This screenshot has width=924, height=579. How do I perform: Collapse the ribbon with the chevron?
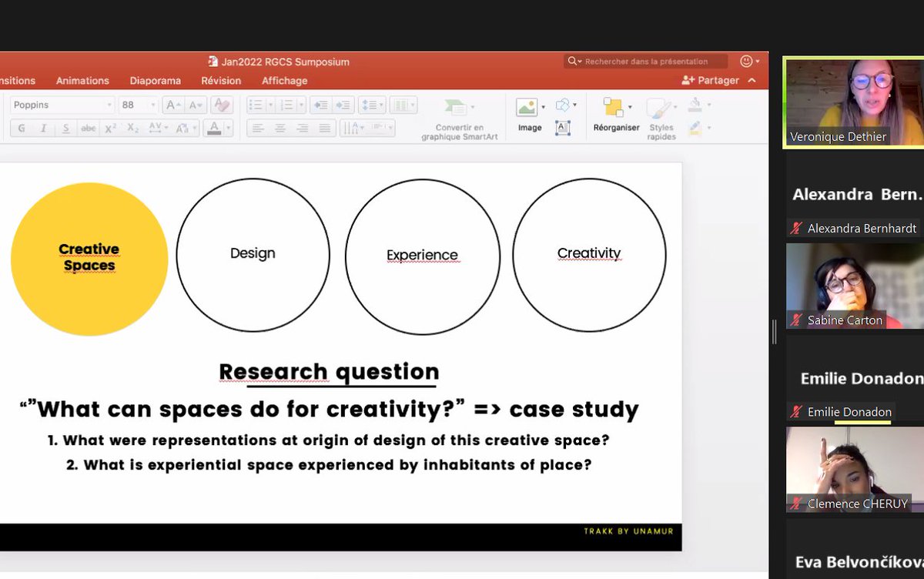coord(752,80)
